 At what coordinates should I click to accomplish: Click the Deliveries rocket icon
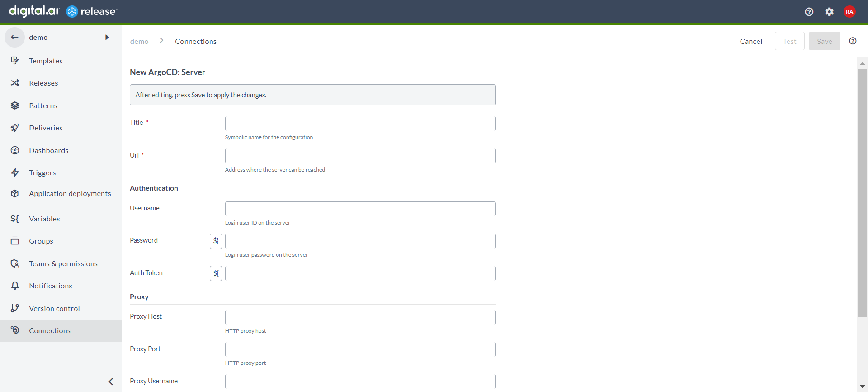click(x=15, y=128)
